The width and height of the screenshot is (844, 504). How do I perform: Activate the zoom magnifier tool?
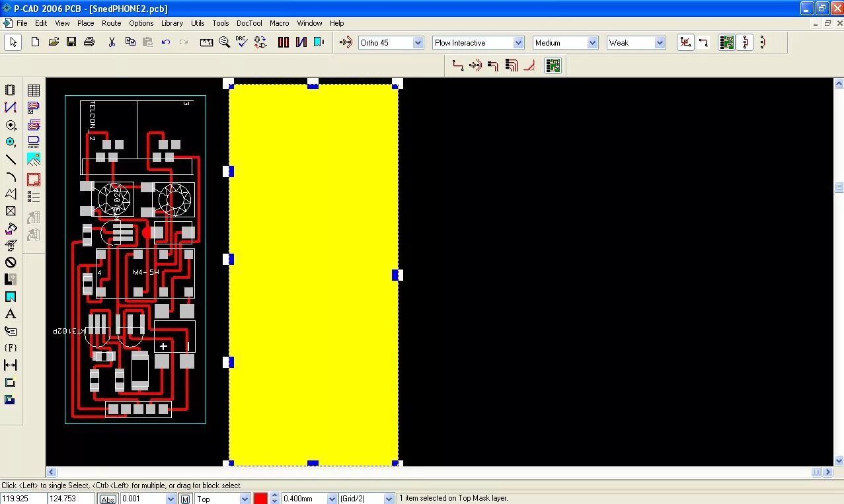point(225,42)
